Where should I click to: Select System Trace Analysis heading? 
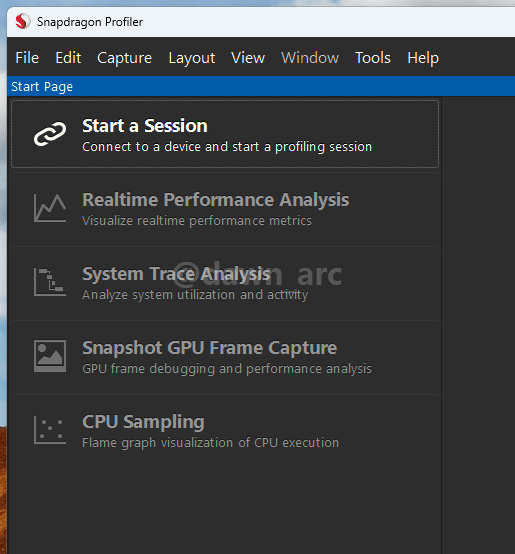(176, 274)
